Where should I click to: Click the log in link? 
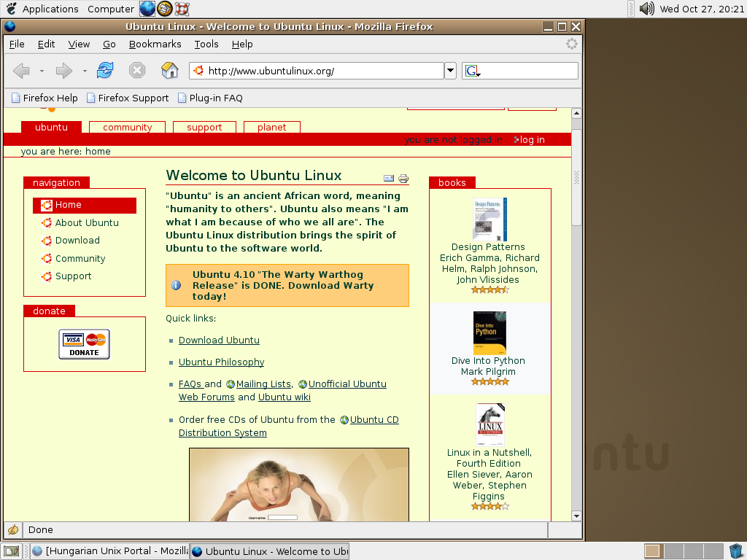click(x=532, y=139)
